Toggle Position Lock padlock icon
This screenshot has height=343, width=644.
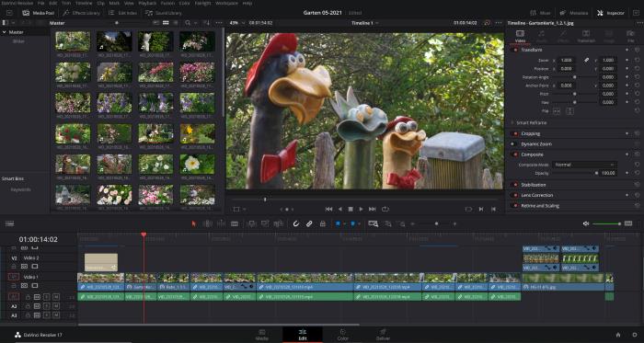[x=322, y=223]
